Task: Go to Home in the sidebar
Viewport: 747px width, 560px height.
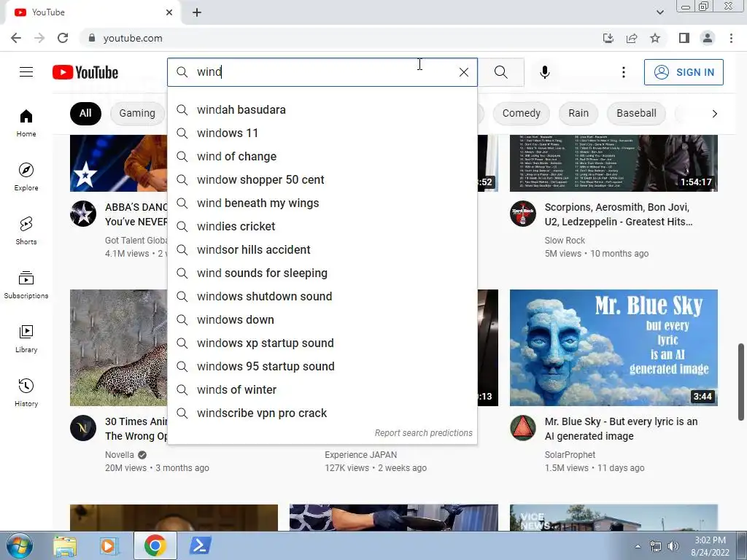Action: point(26,122)
